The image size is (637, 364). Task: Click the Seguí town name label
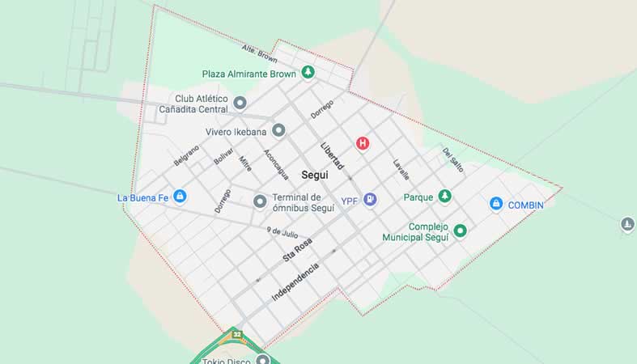click(x=315, y=175)
